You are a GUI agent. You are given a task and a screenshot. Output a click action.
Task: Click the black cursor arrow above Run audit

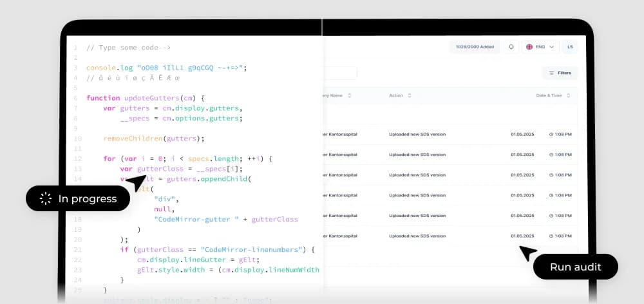[527, 252]
